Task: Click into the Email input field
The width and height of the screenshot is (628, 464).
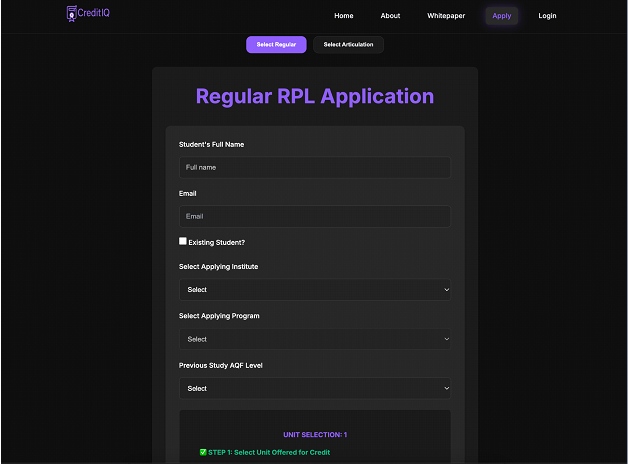Action: (x=314, y=216)
